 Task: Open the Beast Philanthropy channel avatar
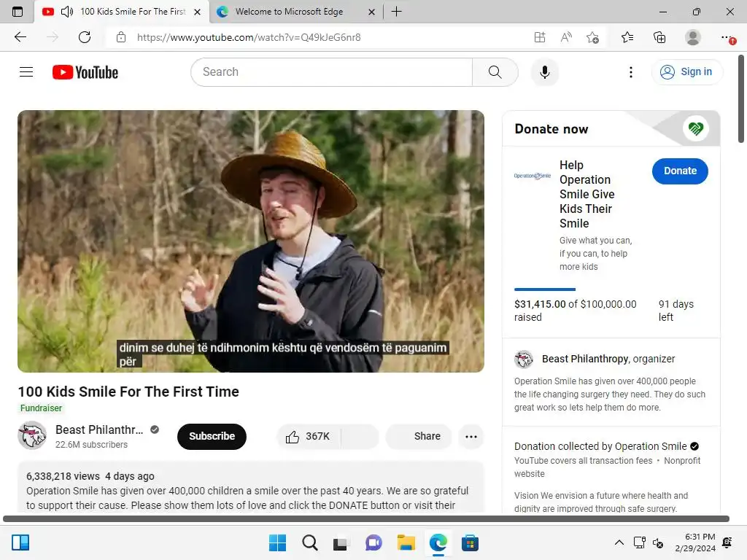tap(32, 436)
